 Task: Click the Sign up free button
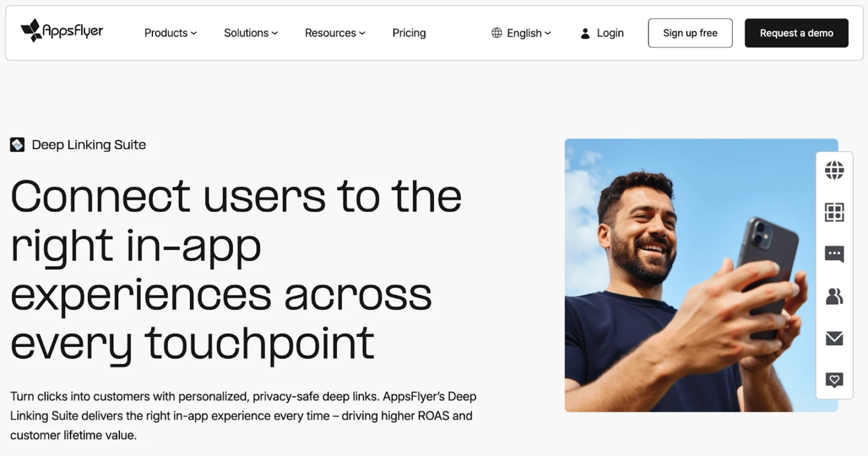click(690, 33)
